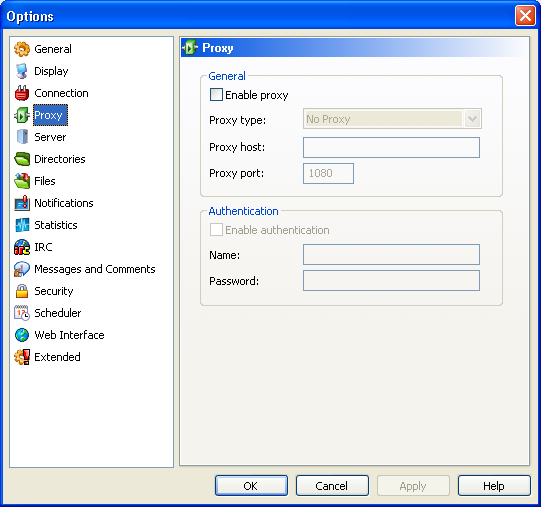The width and height of the screenshot is (541, 507).
Task: Click the IRC icon
Action: (x=22, y=247)
